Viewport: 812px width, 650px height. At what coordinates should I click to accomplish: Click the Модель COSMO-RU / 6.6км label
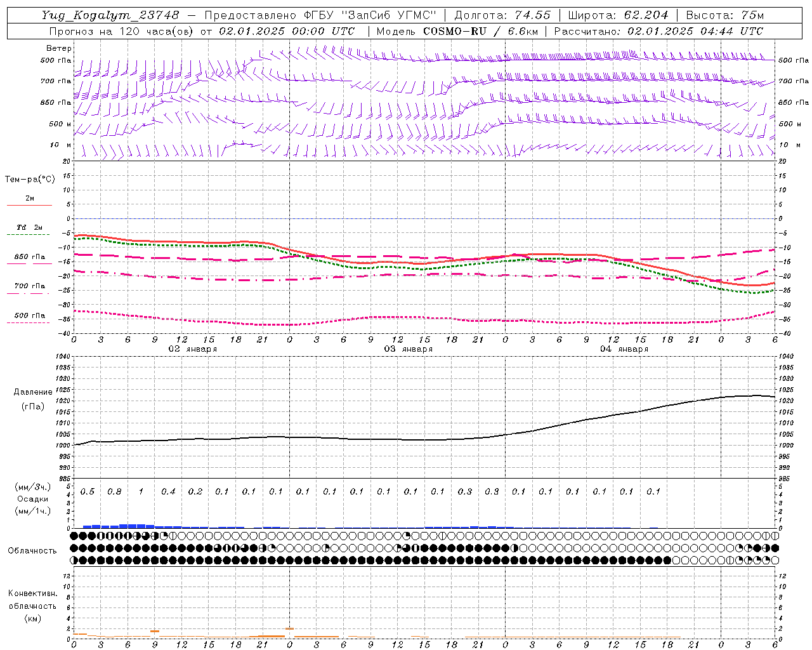pos(457,31)
